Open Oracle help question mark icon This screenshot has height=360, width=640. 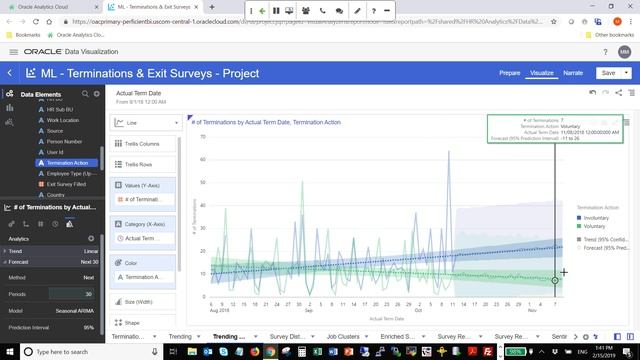(x=605, y=52)
